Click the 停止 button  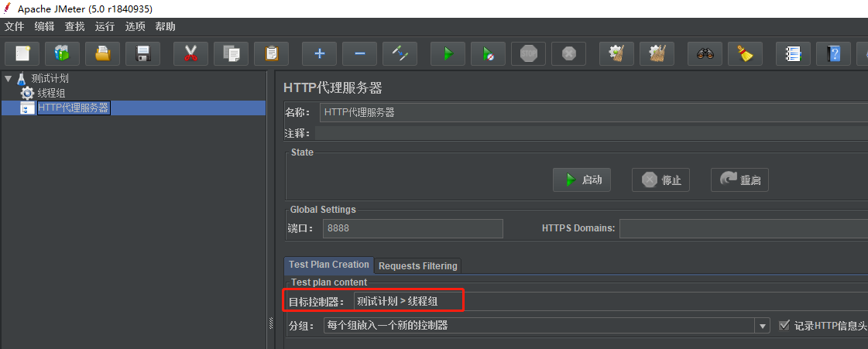660,180
